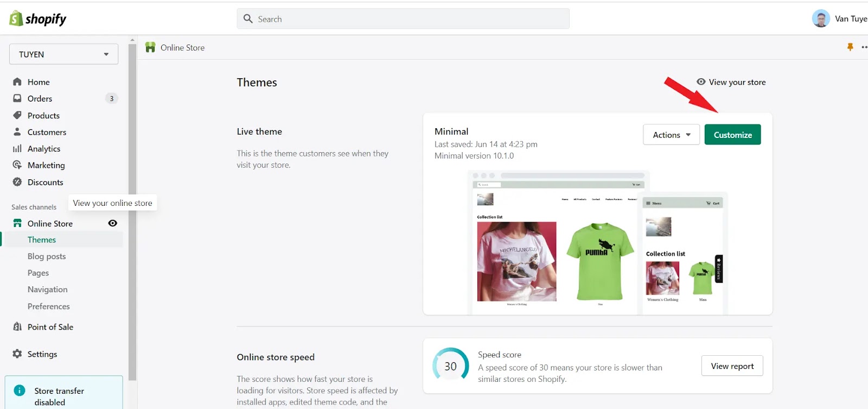Click the Online Store breadcrumb text
Viewport: 868px width, 409px height.
pyautogui.click(x=182, y=47)
